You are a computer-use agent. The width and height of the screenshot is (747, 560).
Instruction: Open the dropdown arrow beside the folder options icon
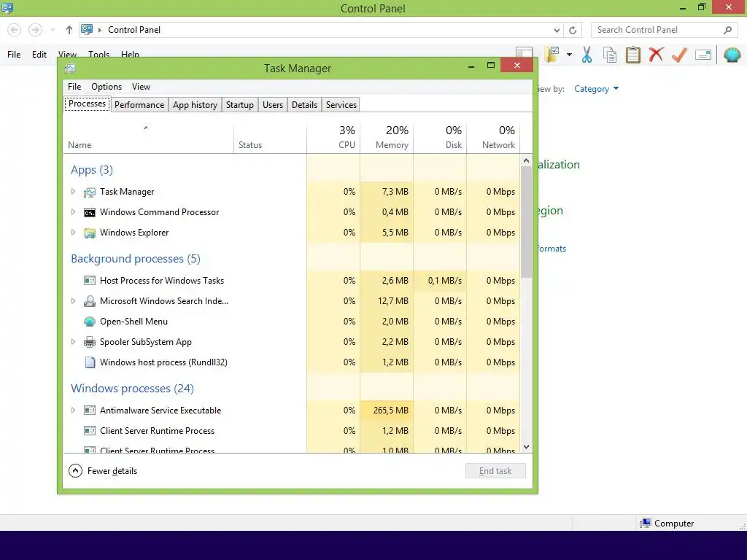click(x=569, y=55)
